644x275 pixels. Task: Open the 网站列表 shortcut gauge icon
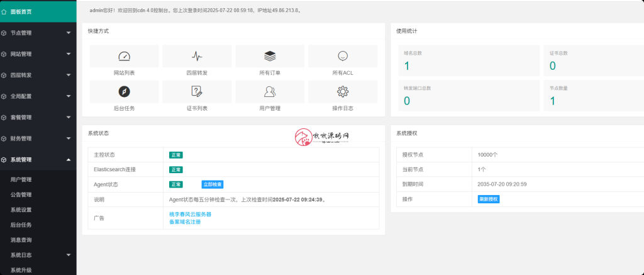tap(124, 56)
